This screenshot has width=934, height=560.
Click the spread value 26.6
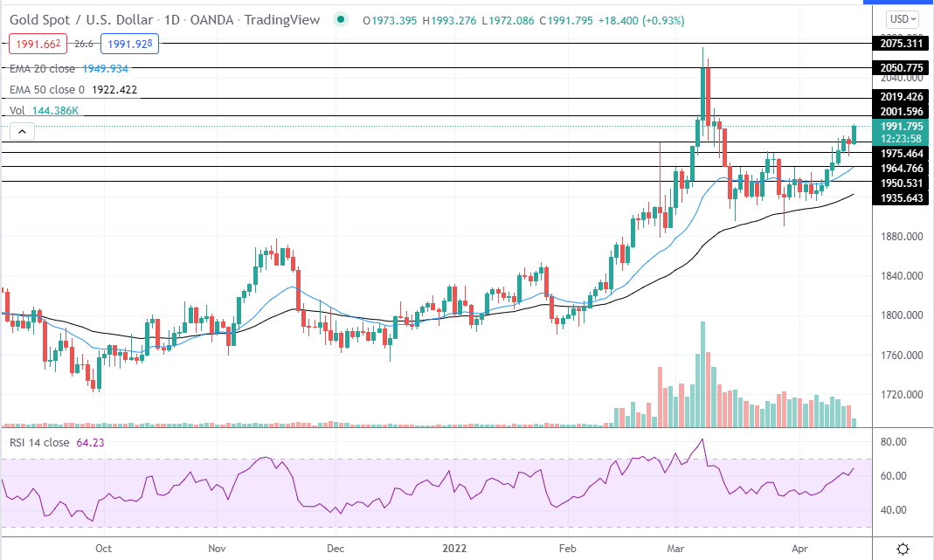pos(84,44)
